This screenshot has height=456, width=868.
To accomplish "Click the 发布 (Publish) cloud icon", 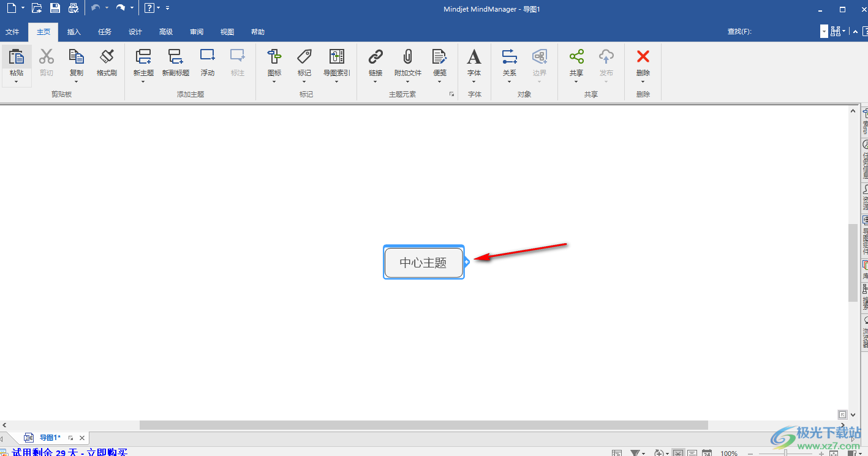I will (606, 57).
